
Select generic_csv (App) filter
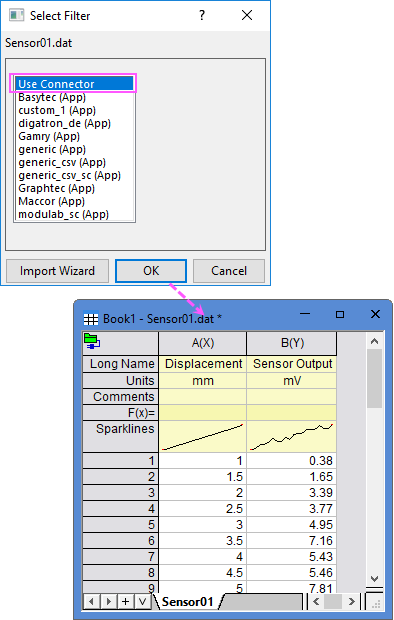(x=74, y=162)
